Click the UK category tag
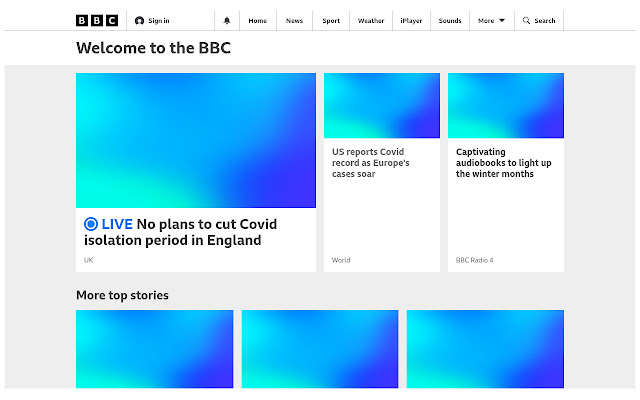This screenshot has width=640, height=400. coord(89,260)
